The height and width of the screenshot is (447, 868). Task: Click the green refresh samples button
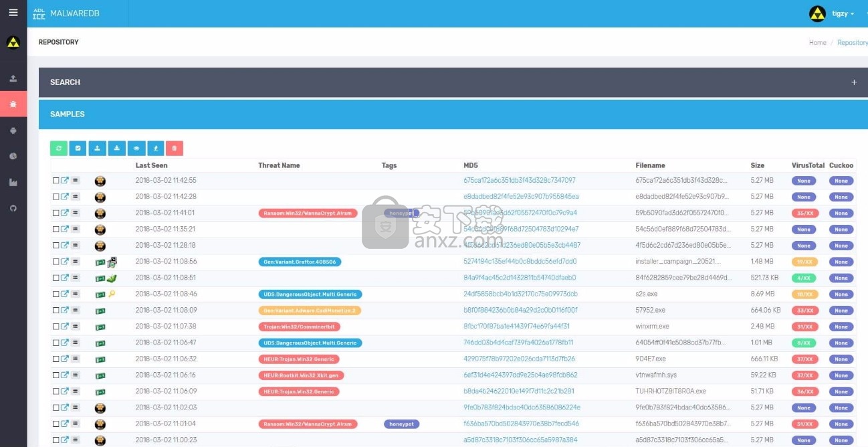pos(59,149)
